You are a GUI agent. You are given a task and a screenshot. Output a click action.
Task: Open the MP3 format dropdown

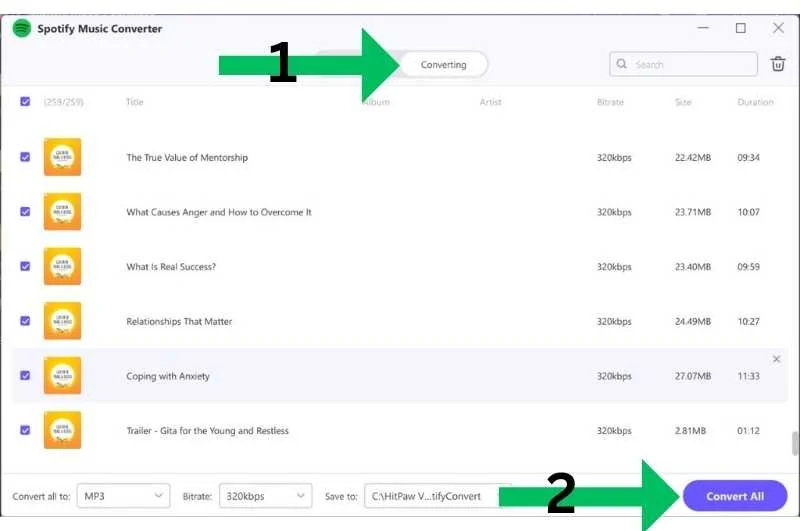point(123,496)
